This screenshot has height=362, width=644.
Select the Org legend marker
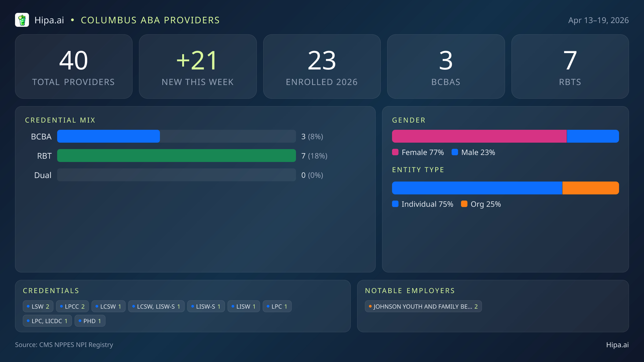tap(464, 204)
